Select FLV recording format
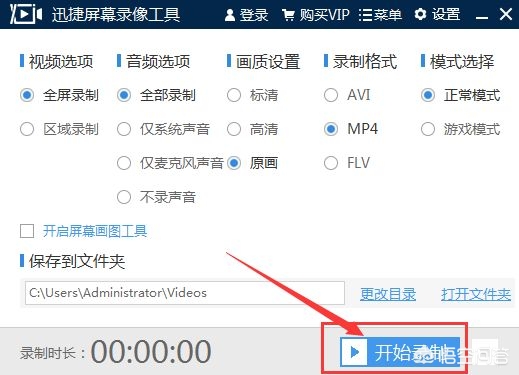 pyautogui.click(x=347, y=163)
